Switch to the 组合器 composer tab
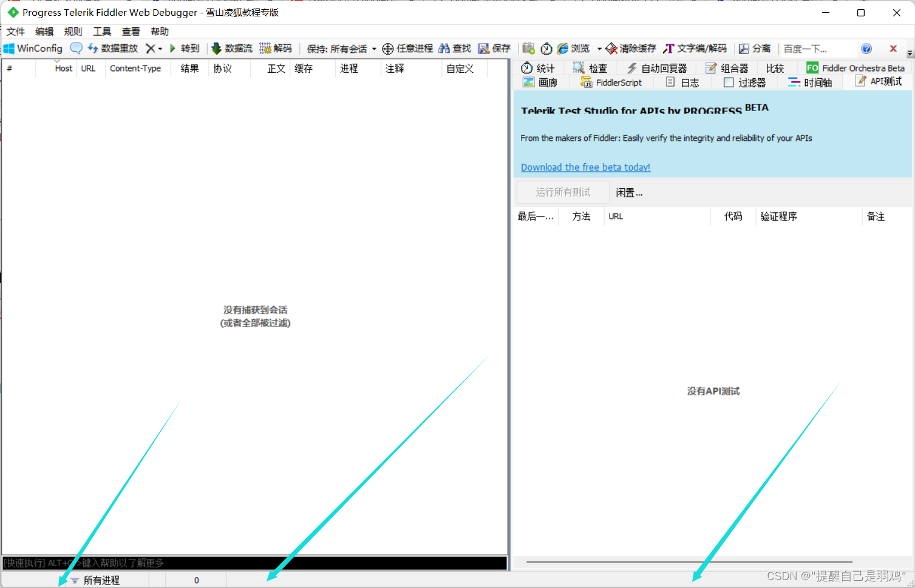Viewport: 915px width, 588px height. pos(727,68)
